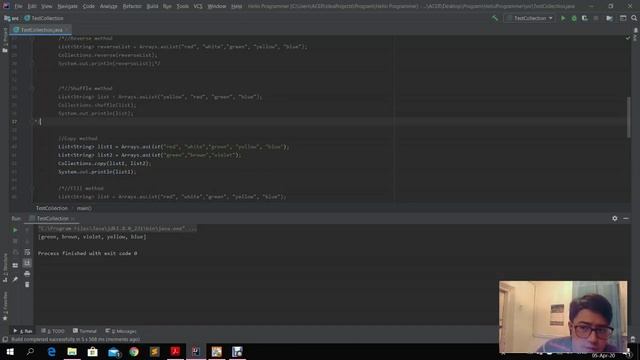The image size is (640, 360).
Task: Open Windows taskbar search
Action: click(x=30, y=352)
